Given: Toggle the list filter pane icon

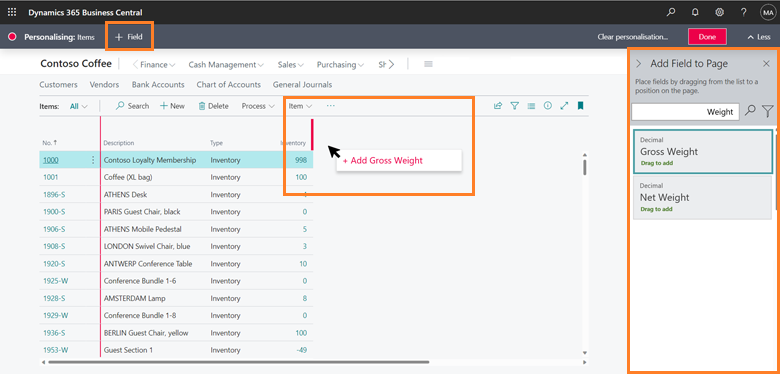Looking at the screenshot, I should 515,105.
